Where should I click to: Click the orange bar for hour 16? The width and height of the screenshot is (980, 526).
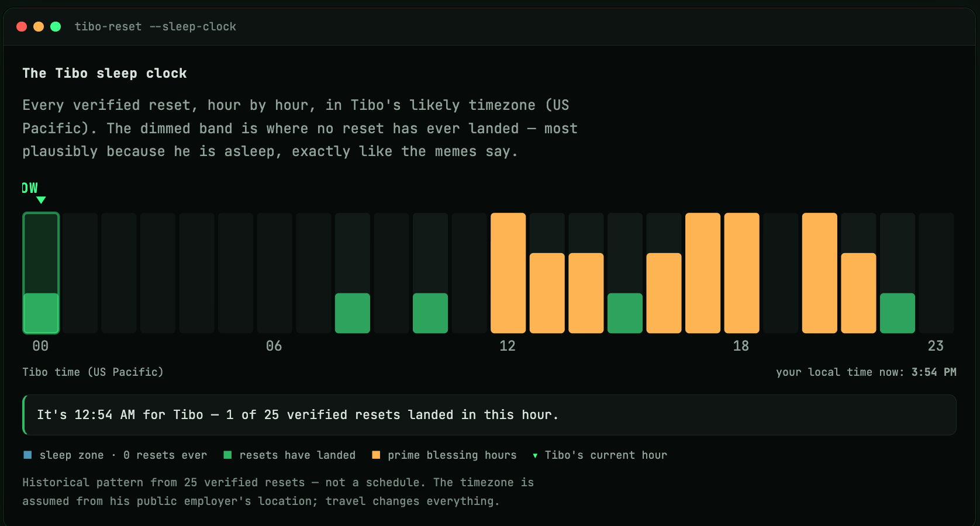[664, 293]
